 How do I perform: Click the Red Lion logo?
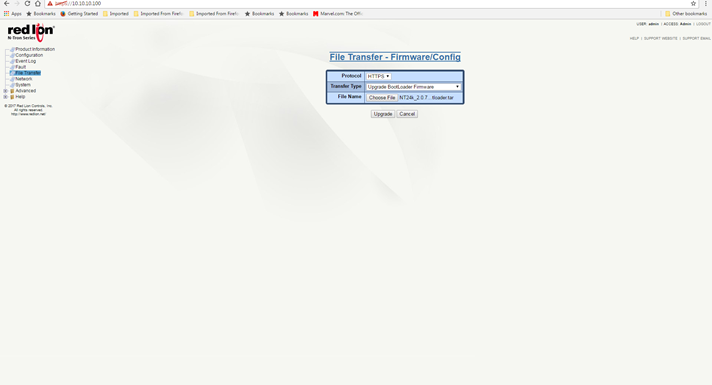pos(31,32)
